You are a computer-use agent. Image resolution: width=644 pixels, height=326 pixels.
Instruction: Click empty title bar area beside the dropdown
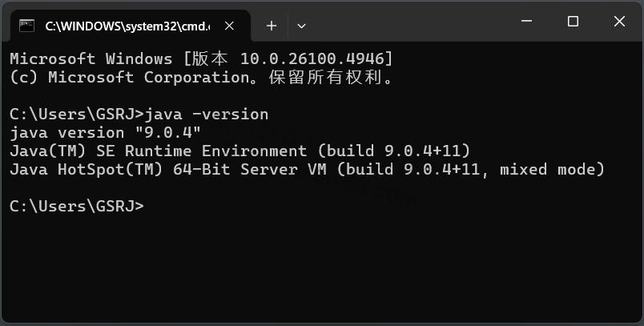400,22
